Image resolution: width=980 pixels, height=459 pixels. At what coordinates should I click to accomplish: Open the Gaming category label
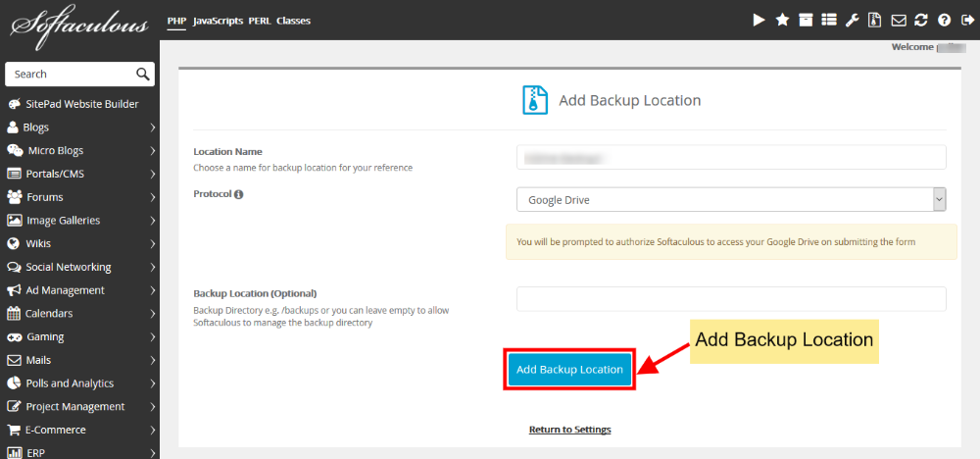[45, 336]
